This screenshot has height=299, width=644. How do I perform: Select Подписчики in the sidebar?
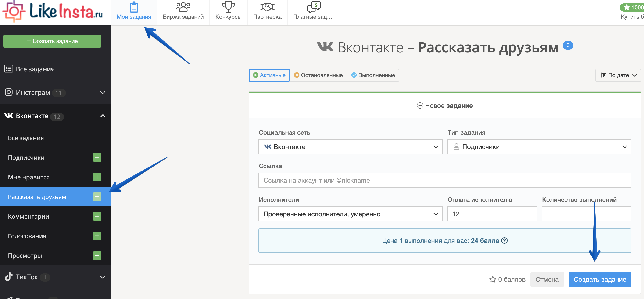(26, 158)
